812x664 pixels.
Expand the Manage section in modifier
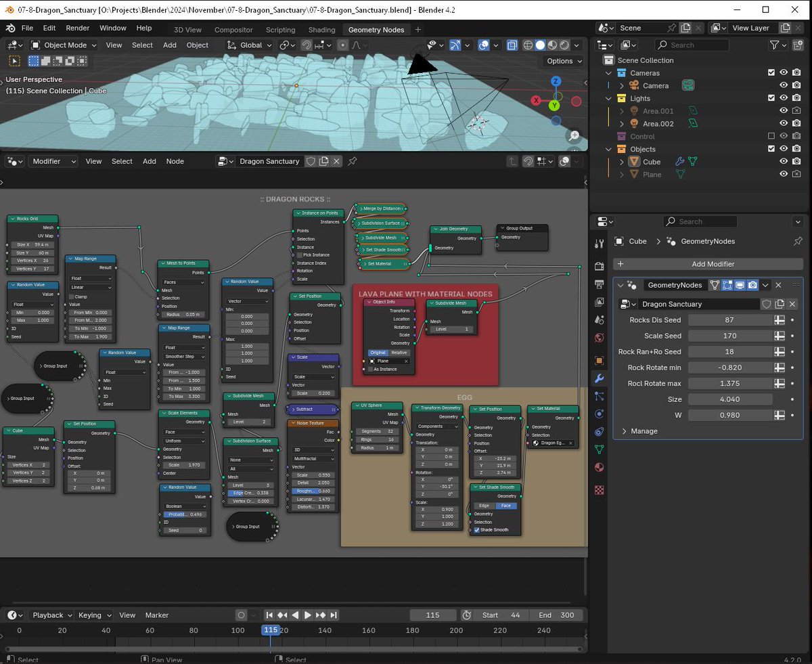pos(639,431)
